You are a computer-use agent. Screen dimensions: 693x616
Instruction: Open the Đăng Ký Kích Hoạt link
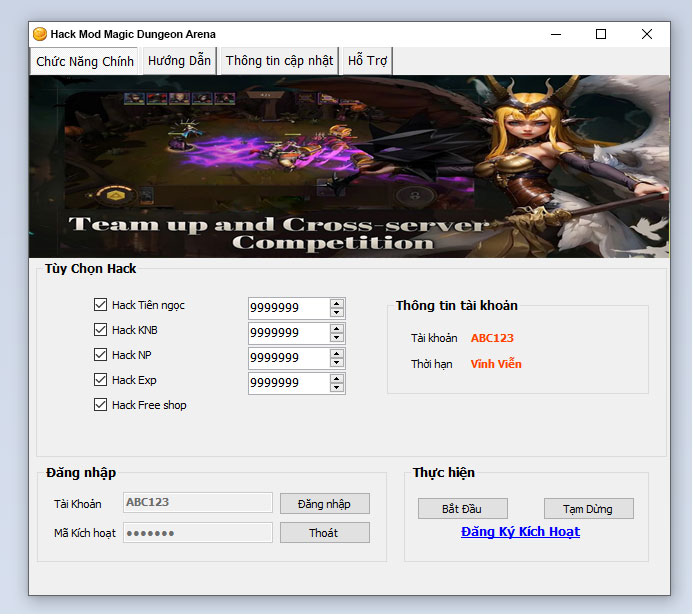coord(520,532)
